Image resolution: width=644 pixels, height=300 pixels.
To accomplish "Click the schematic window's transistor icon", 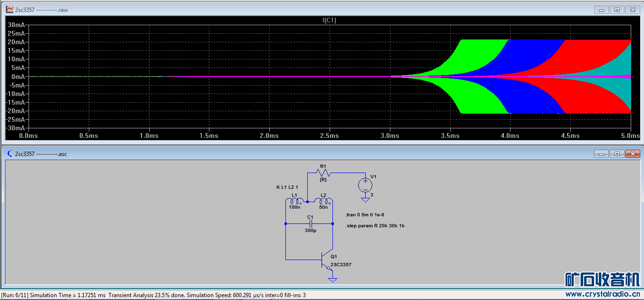I will (x=9, y=154).
